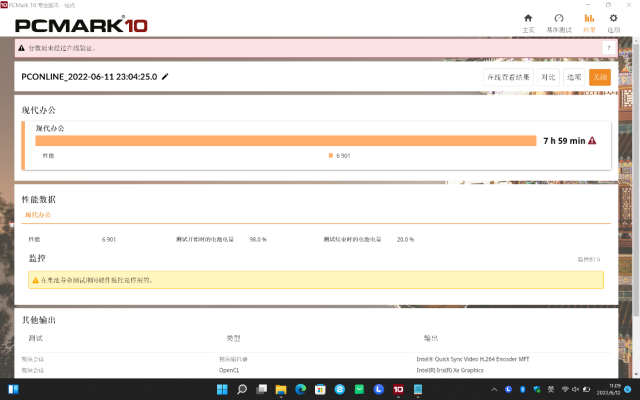Click 在线查看结果 view result online button
The height and width of the screenshot is (400, 640).
tap(508, 77)
